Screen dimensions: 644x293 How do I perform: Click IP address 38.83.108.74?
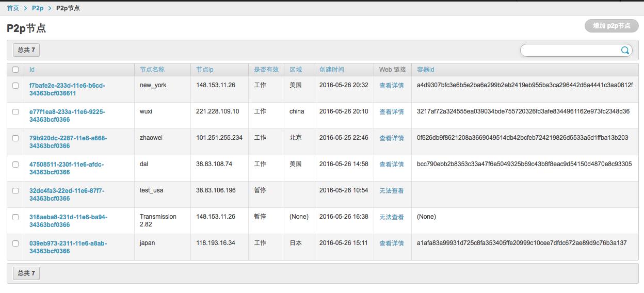(x=214, y=164)
